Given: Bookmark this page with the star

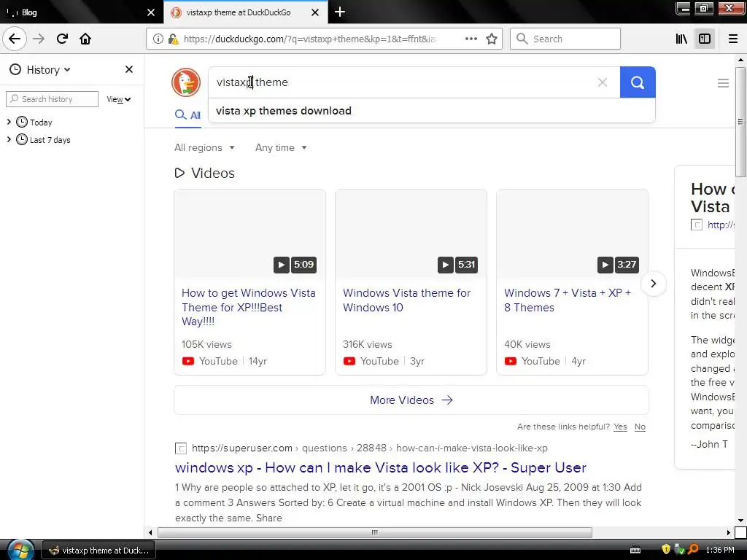Looking at the screenshot, I should (x=492, y=39).
